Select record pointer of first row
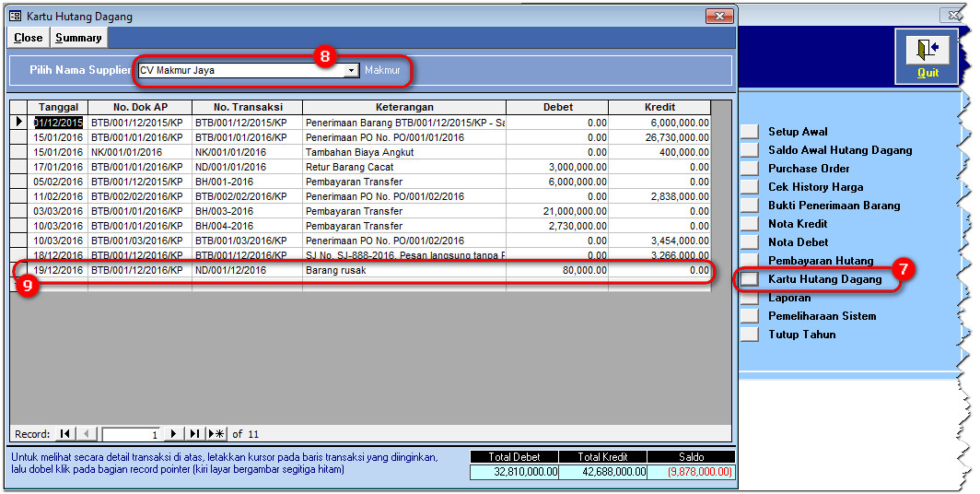Viewport: 980px width, 494px height. pos(17,123)
